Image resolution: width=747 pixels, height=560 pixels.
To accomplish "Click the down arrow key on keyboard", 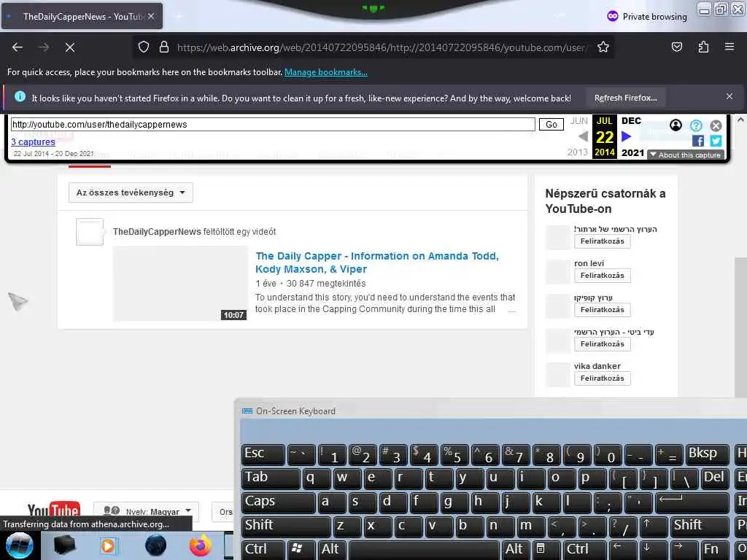I will 653,550.
